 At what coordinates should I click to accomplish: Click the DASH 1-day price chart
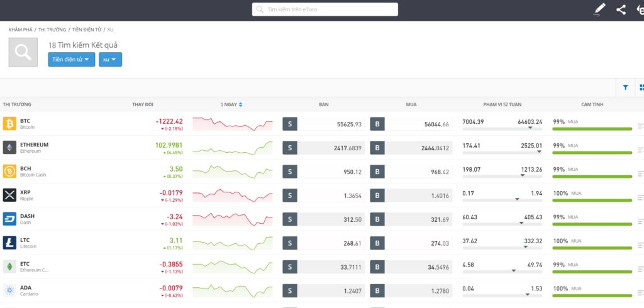tap(233, 219)
